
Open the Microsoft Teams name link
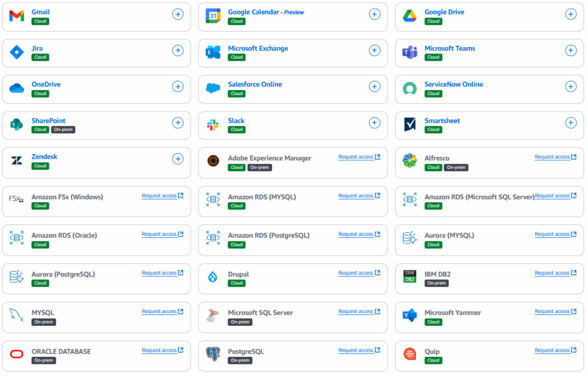coord(450,48)
